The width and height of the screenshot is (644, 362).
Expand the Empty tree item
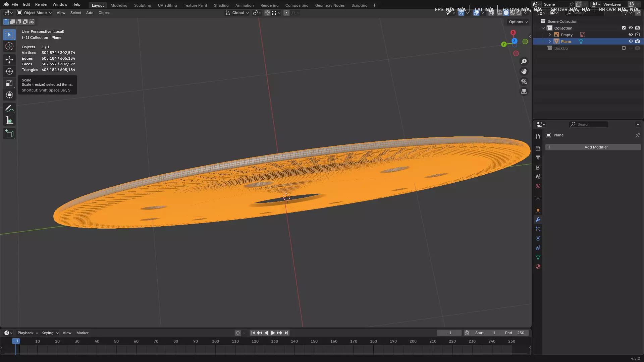(550, 35)
